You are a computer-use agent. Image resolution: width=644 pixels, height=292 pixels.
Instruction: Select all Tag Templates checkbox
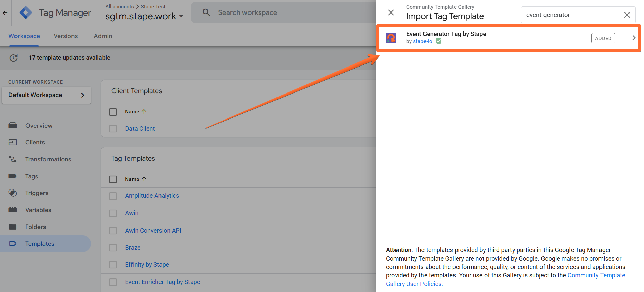[x=113, y=179]
